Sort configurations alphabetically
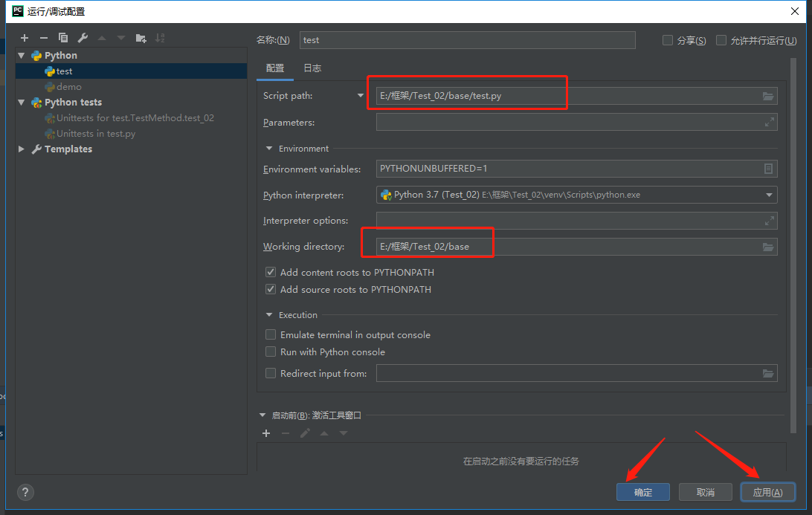Image resolution: width=812 pixels, height=515 pixels. click(160, 38)
